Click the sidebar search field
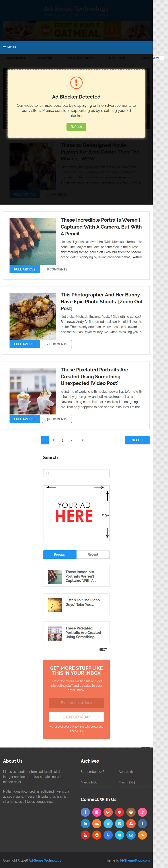Viewport: 168px width, 868px height. point(76,473)
